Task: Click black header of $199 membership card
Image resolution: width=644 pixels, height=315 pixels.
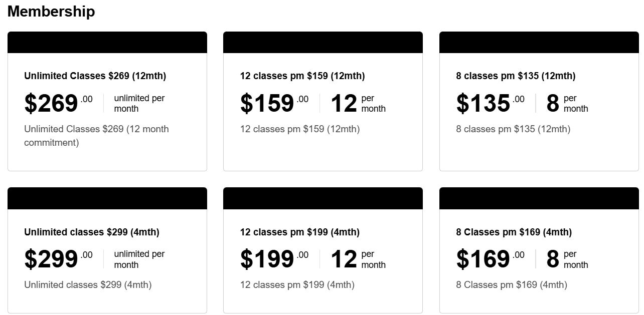Action: (x=323, y=198)
